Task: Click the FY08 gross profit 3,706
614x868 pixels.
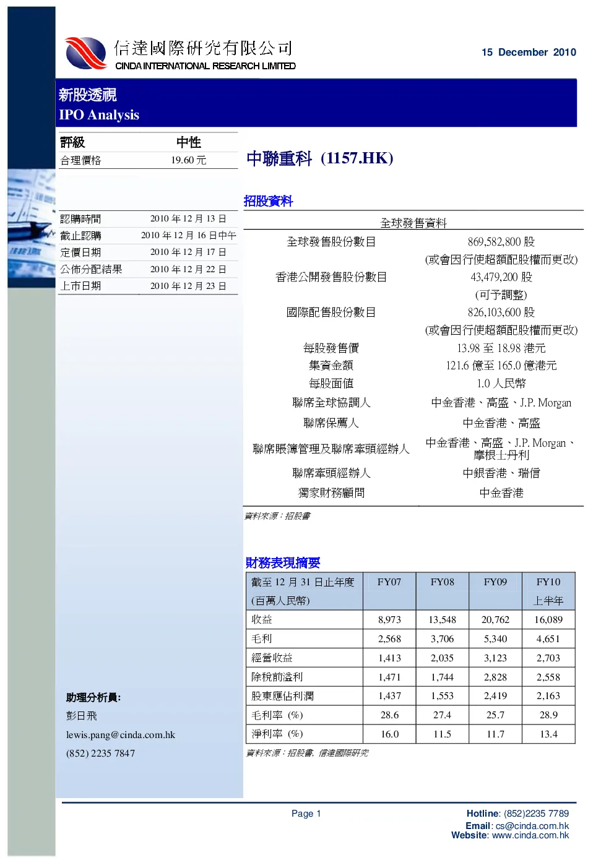Action: 443,639
